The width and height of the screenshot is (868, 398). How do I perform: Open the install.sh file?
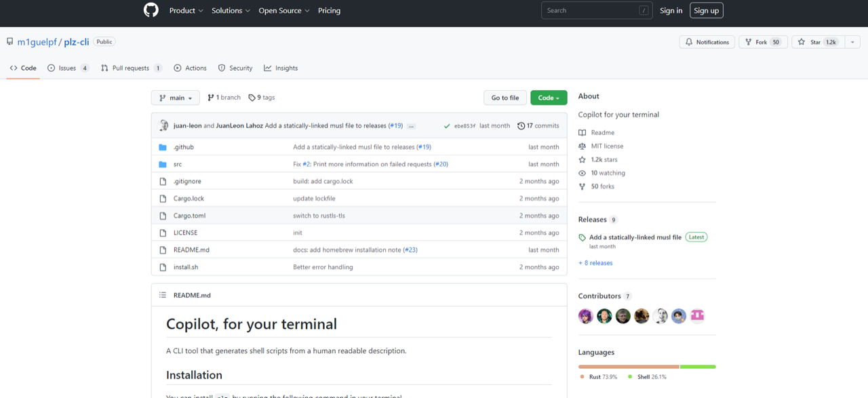click(x=186, y=267)
